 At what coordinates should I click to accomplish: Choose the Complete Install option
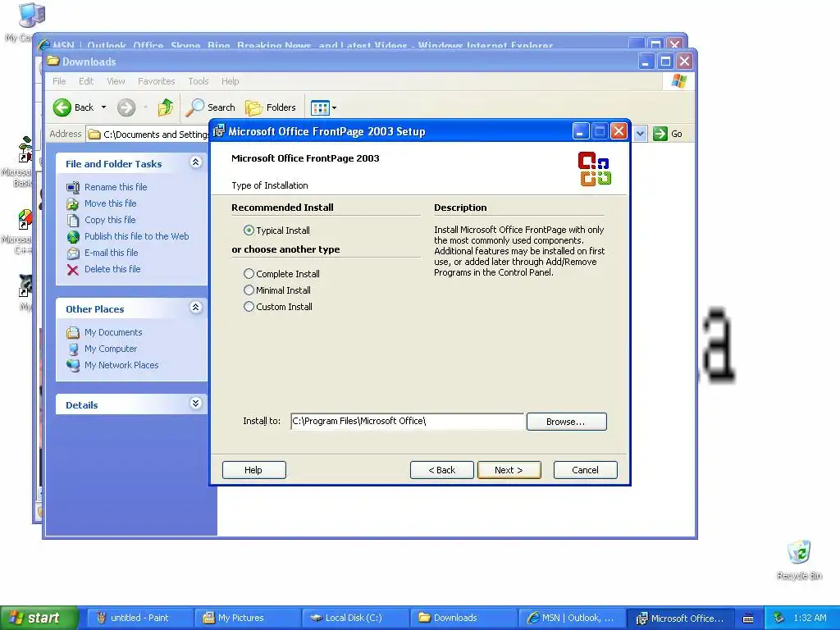[249, 274]
